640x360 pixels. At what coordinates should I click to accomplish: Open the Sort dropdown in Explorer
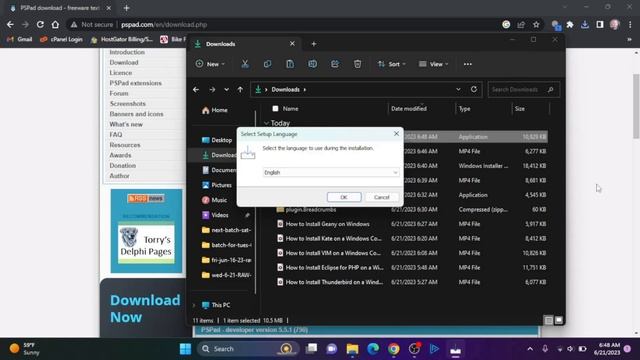(x=391, y=64)
